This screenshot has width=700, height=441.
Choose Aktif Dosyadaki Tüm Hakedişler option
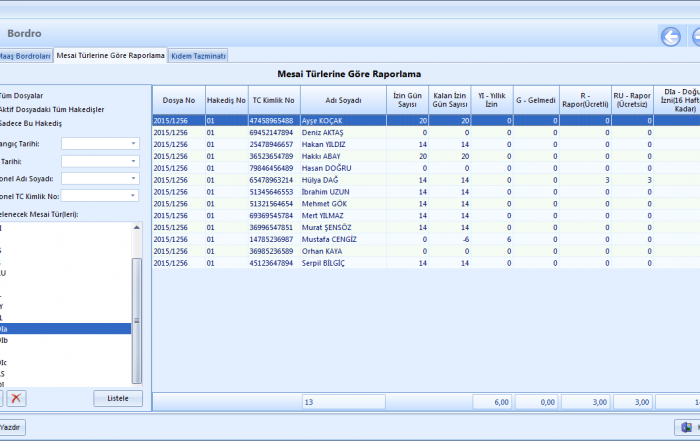click(50, 109)
